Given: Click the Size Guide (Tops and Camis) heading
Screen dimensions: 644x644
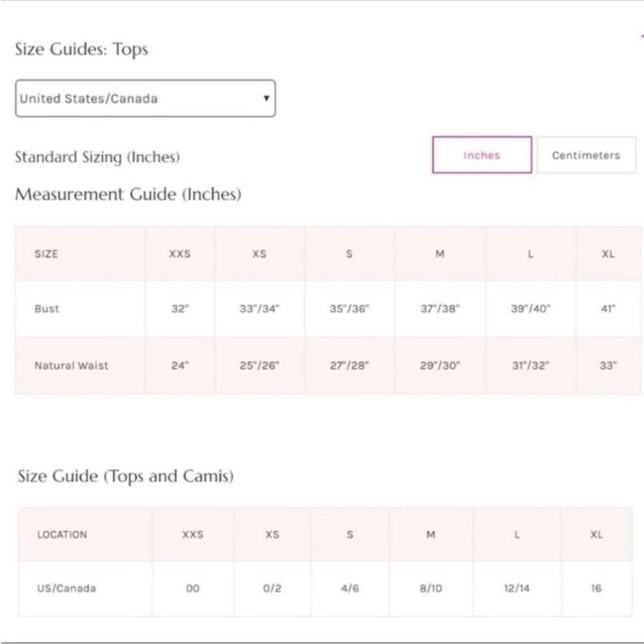Looking at the screenshot, I should pyautogui.click(x=126, y=476).
